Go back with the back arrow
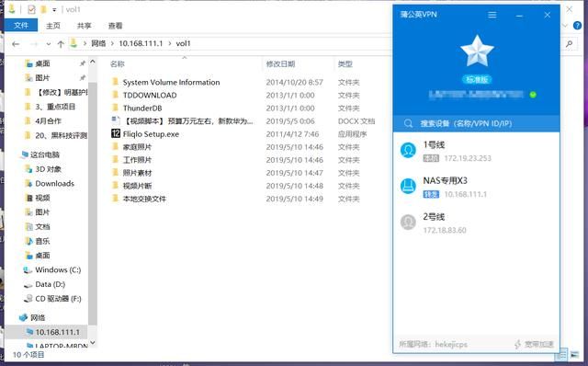This screenshot has width=588, height=366. [x=16, y=44]
